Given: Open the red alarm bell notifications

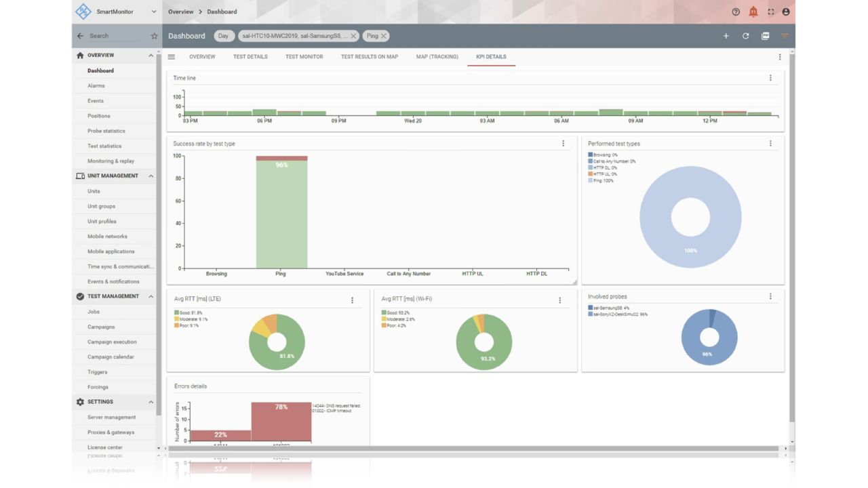Looking at the screenshot, I should tap(753, 12).
